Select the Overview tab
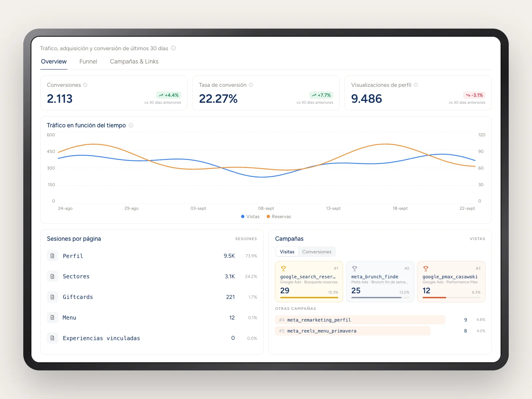532x399 pixels. pos(54,62)
